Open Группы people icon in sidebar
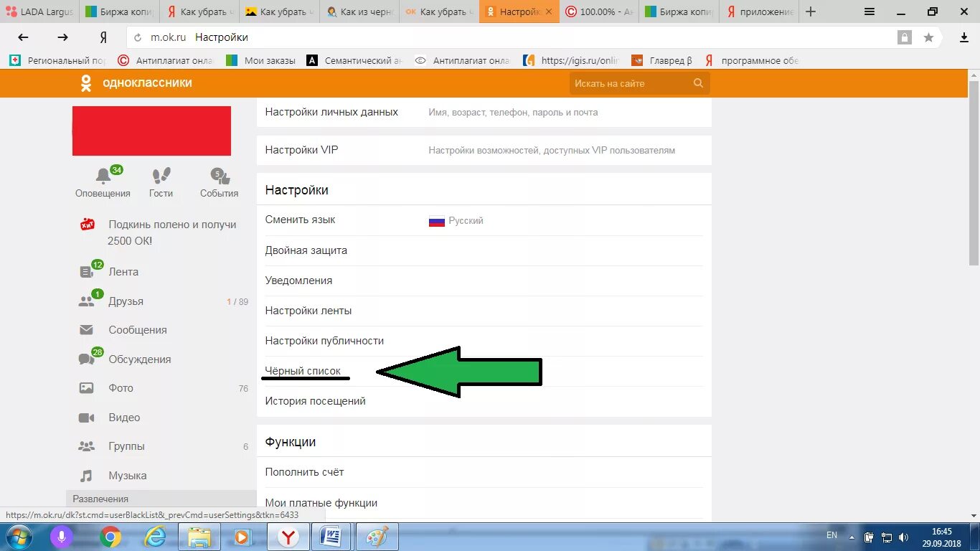This screenshot has height=551, width=980. pyautogui.click(x=87, y=446)
